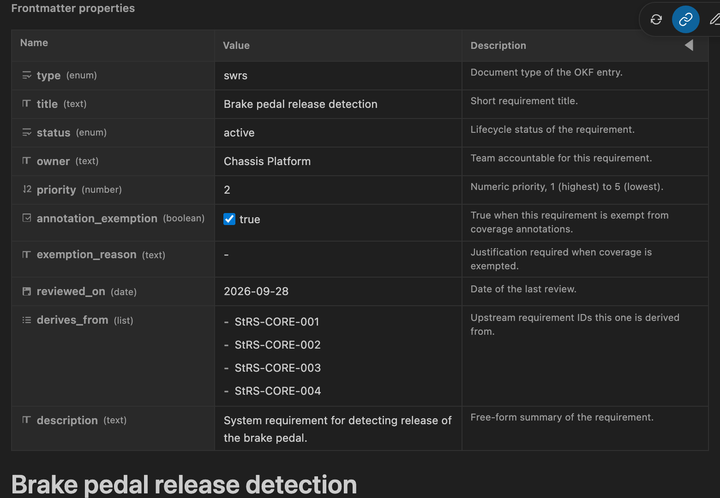Click the boolean icon beside annotation_exemption

click(27, 218)
